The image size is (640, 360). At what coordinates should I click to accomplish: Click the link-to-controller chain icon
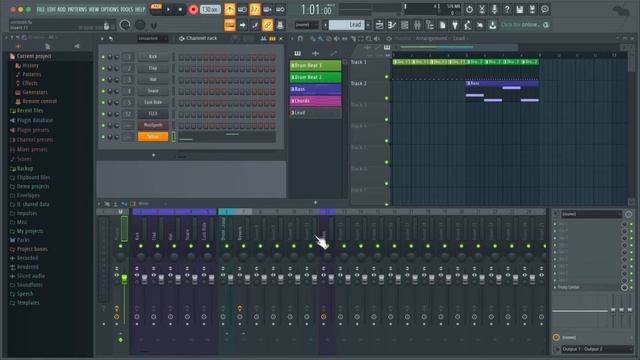pos(268,25)
